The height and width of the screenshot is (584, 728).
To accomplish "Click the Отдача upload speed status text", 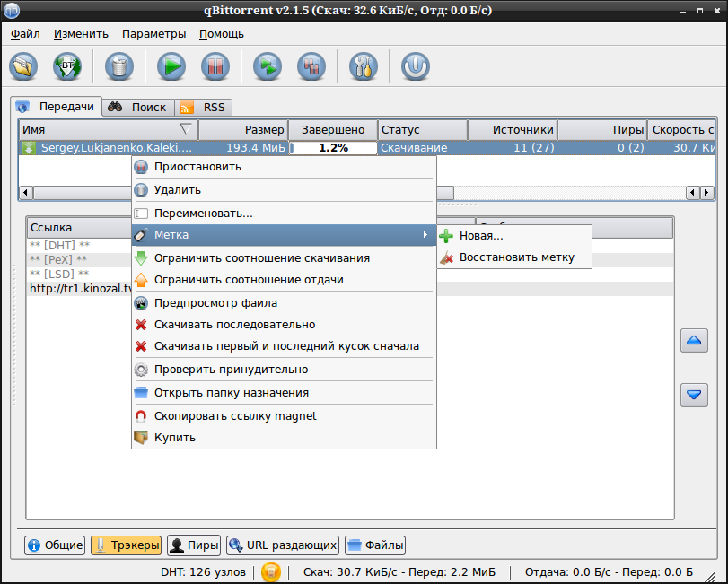I will coord(609,572).
